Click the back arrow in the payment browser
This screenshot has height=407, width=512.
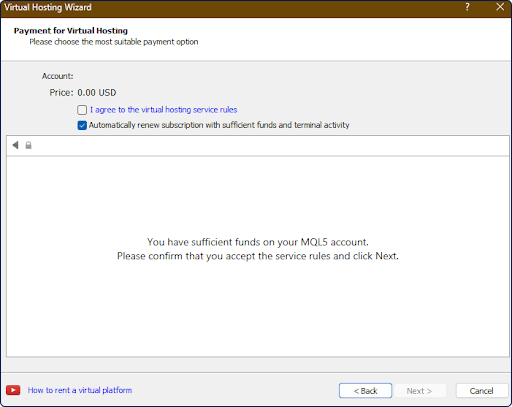pyautogui.click(x=15, y=145)
